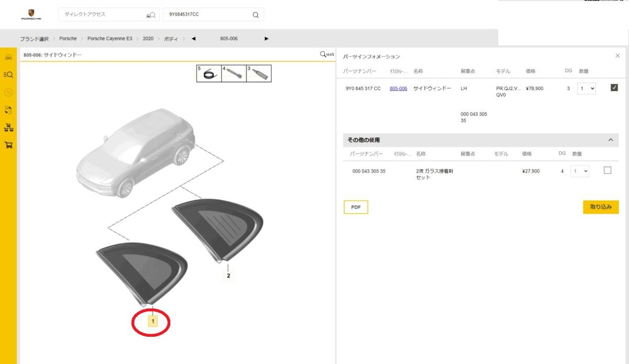Click the yellow 取り込み button

click(x=601, y=207)
